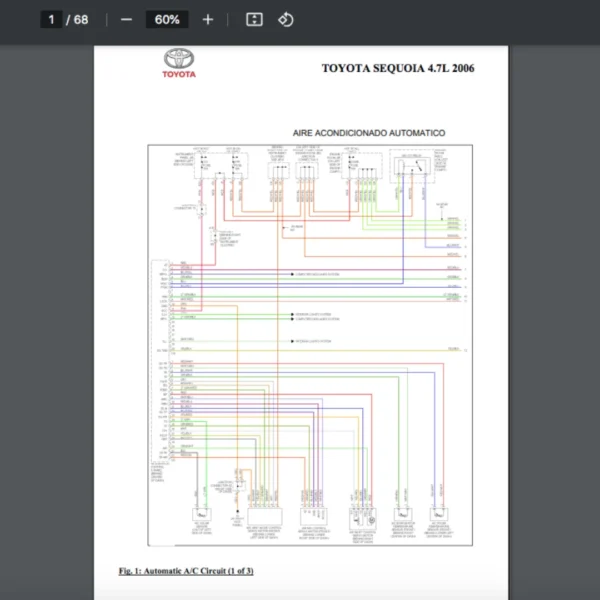
Task: Click the zoom out minus button
Action: coord(126,20)
